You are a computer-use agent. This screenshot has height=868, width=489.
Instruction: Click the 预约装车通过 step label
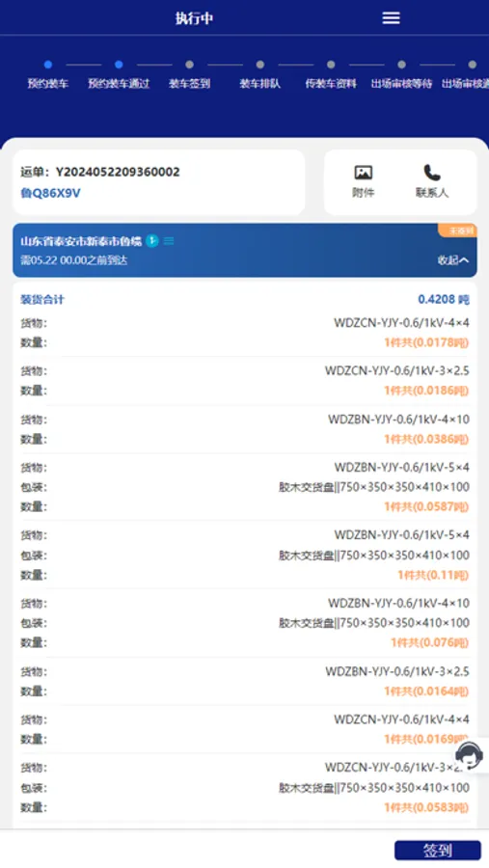[x=119, y=84]
